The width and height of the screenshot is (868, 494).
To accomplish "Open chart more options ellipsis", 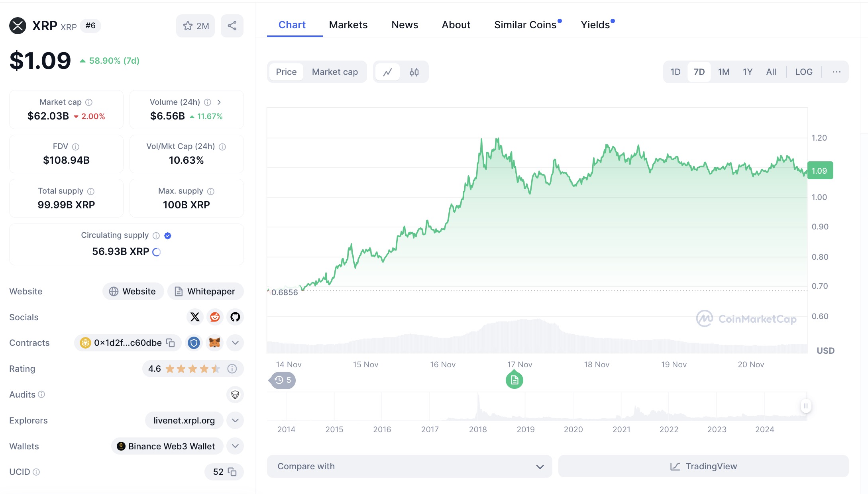I will pyautogui.click(x=837, y=72).
